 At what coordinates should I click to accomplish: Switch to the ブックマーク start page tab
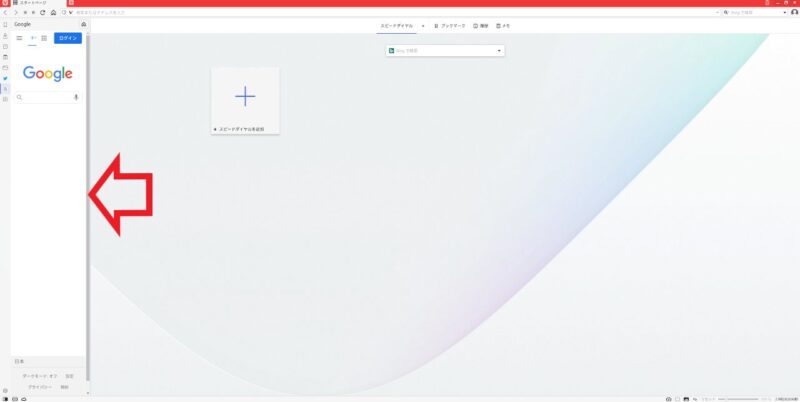449,26
